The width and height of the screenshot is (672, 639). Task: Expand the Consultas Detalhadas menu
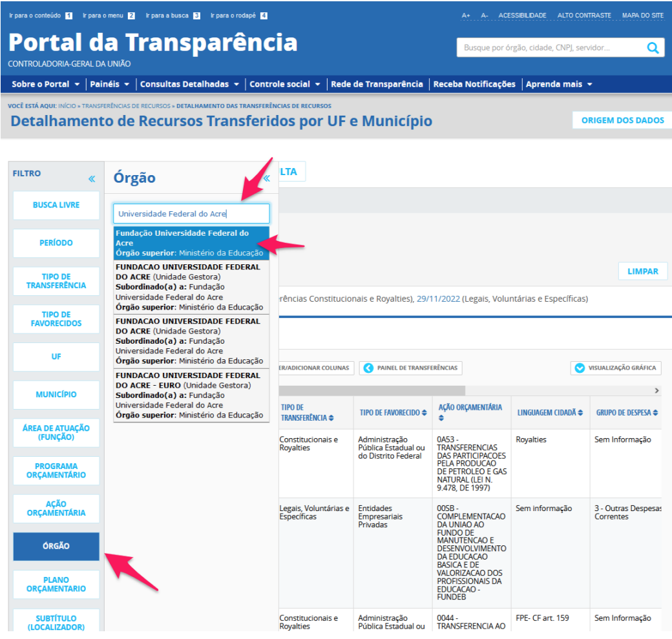click(x=189, y=84)
